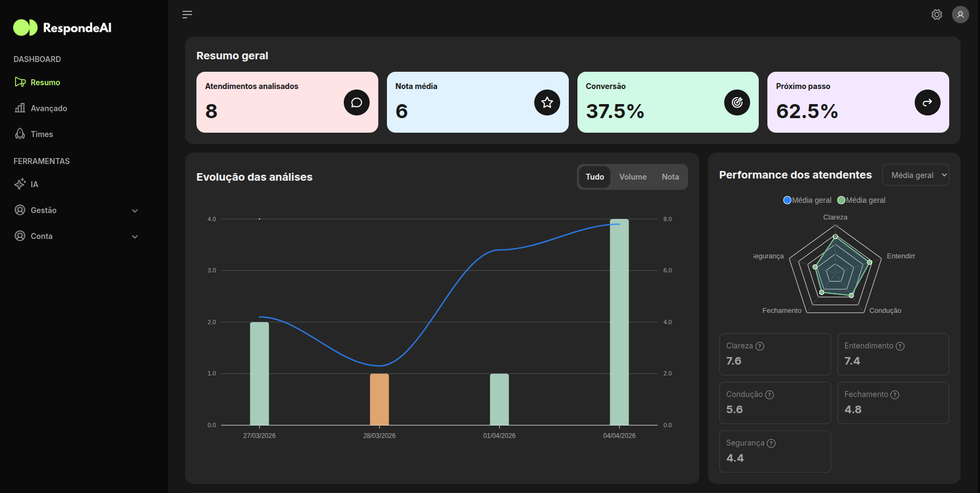Click the target icon on Conversão card
Viewport: 980px width, 493px height.
(737, 102)
